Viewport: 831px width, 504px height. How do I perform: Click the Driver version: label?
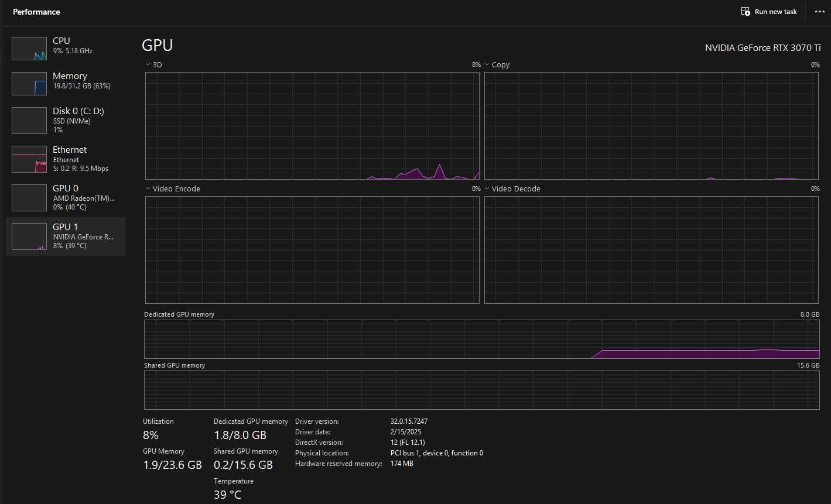tap(317, 421)
